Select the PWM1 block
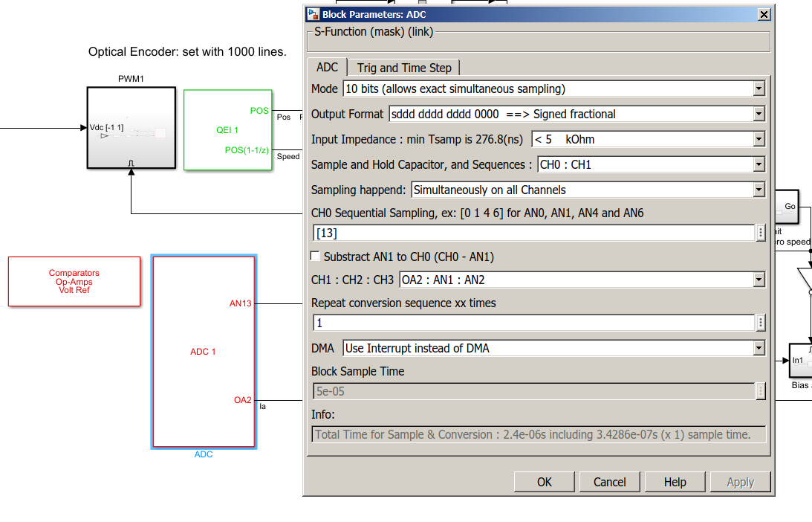Image resolution: width=812 pixels, height=522 pixels. click(x=131, y=127)
